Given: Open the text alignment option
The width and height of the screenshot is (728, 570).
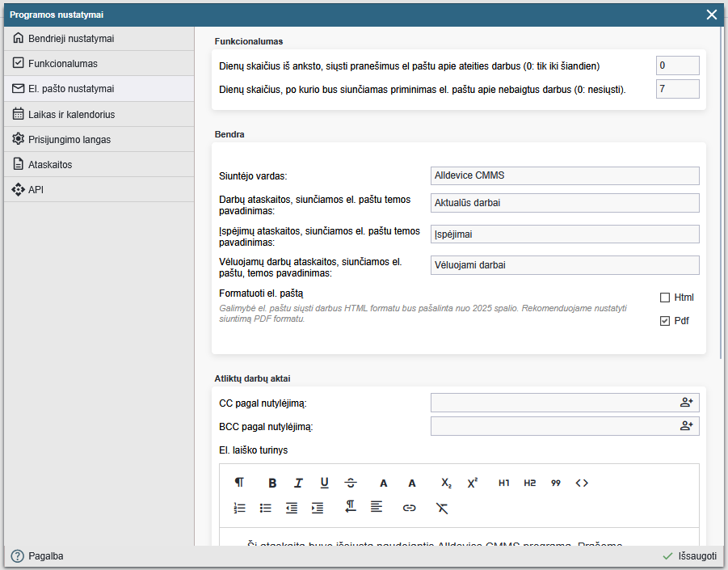Looking at the screenshot, I should 377,507.
